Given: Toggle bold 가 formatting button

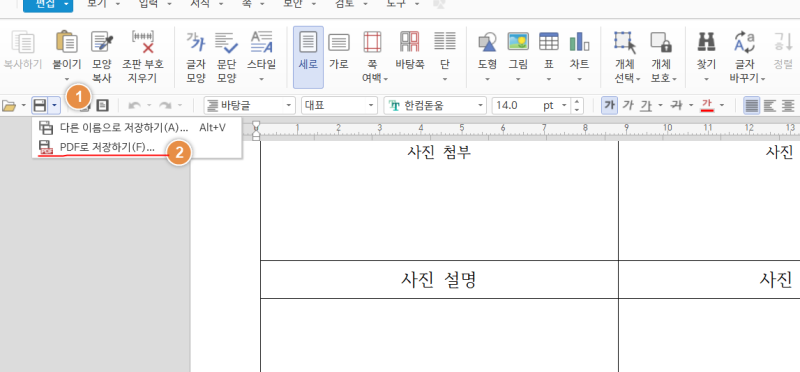Looking at the screenshot, I should 609,106.
